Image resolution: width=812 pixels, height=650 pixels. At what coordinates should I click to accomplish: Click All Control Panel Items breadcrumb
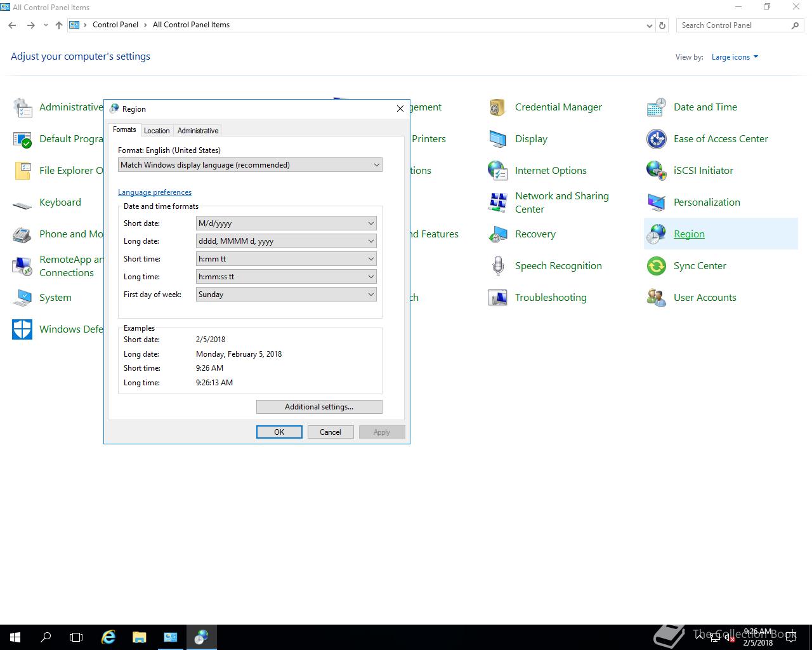point(191,25)
